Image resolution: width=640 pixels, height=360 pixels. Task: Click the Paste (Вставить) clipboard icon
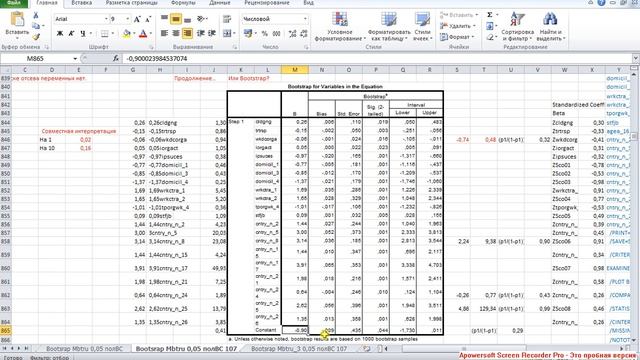[18, 19]
